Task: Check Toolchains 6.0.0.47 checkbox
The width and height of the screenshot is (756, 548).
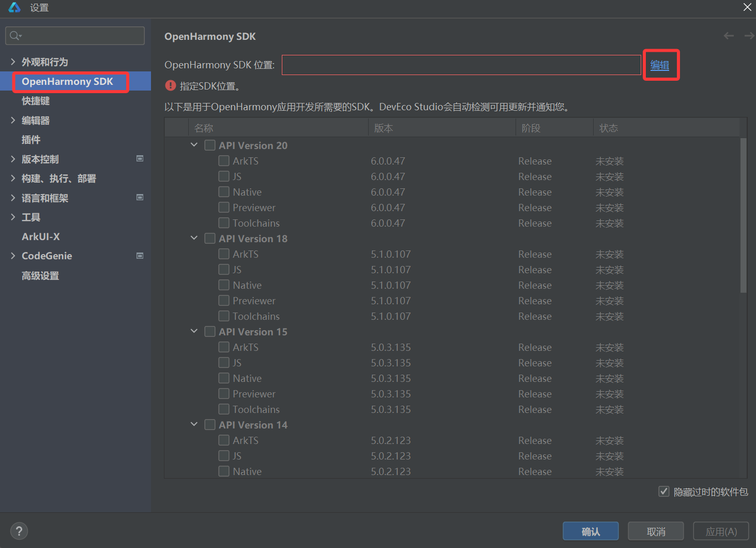Action: (224, 223)
